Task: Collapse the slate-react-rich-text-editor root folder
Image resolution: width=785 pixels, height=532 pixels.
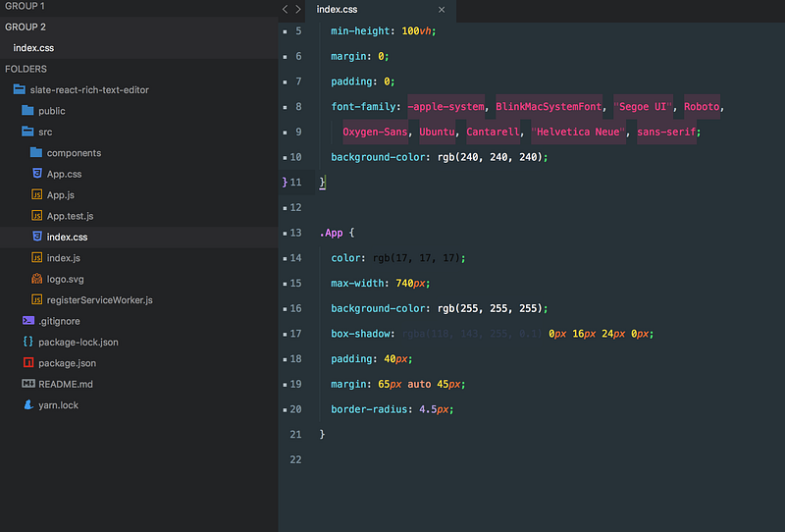Action: click(19, 90)
